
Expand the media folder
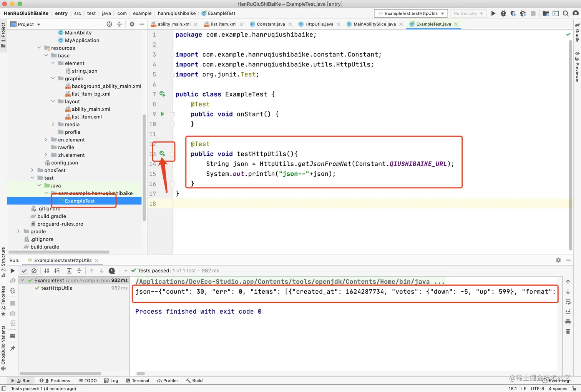point(53,125)
